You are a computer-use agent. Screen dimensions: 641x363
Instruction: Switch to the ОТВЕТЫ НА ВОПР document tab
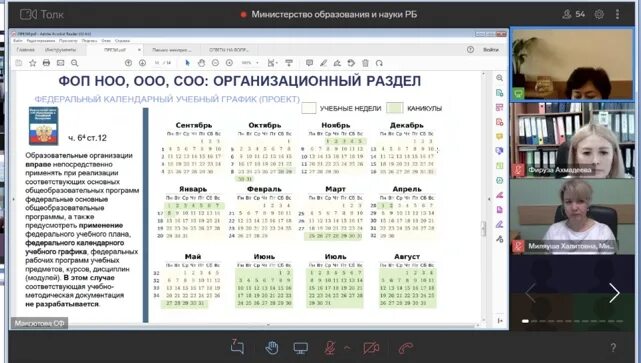click(229, 50)
